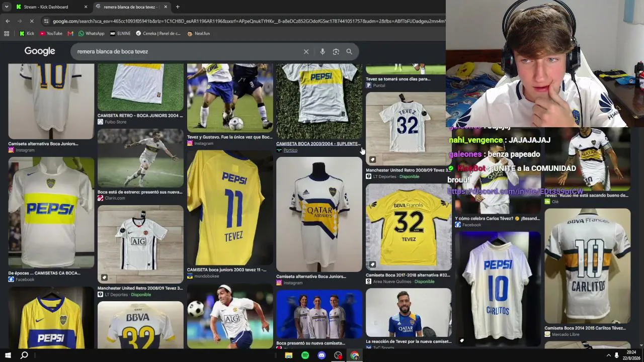Go to the Google homepage via logo

pyautogui.click(x=40, y=51)
